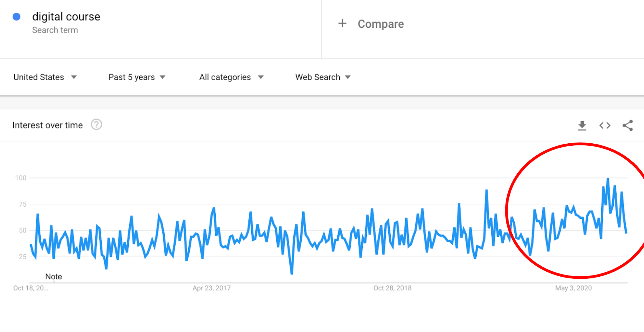
Task: Open the Past 5 years dropdown
Action: click(x=137, y=77)
